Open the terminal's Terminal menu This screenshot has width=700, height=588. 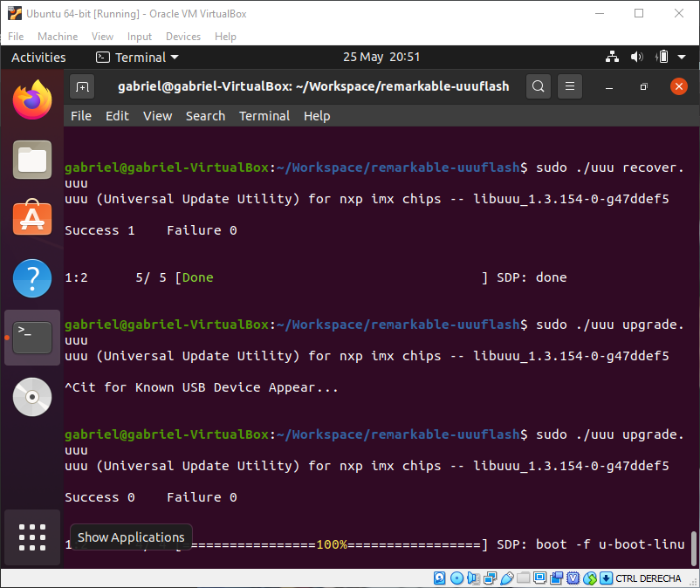pos(264,116)
